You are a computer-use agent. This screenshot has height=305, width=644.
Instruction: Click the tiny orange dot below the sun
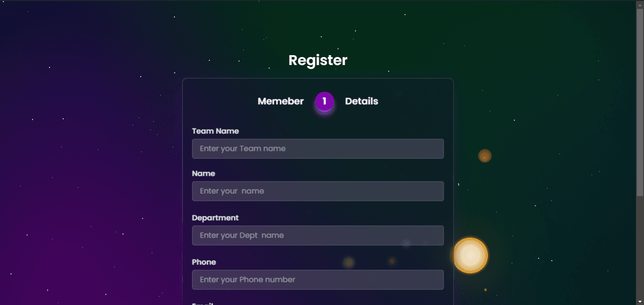(x=486, y=290)
